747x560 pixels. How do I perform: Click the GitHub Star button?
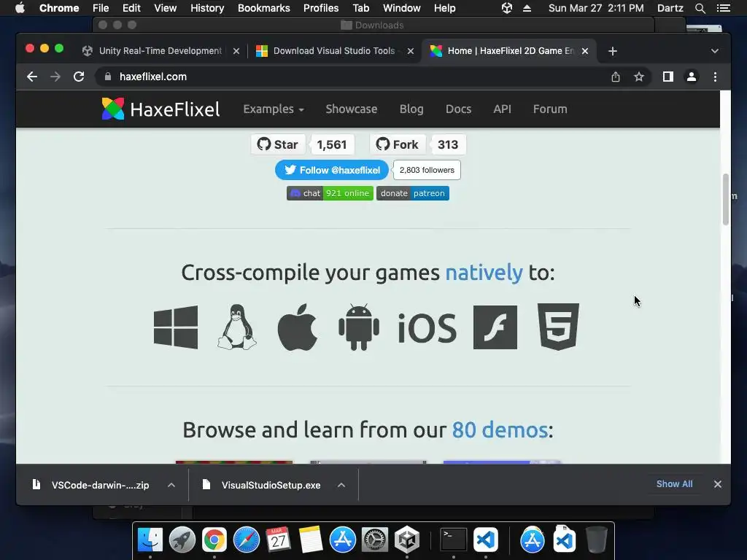278,144
